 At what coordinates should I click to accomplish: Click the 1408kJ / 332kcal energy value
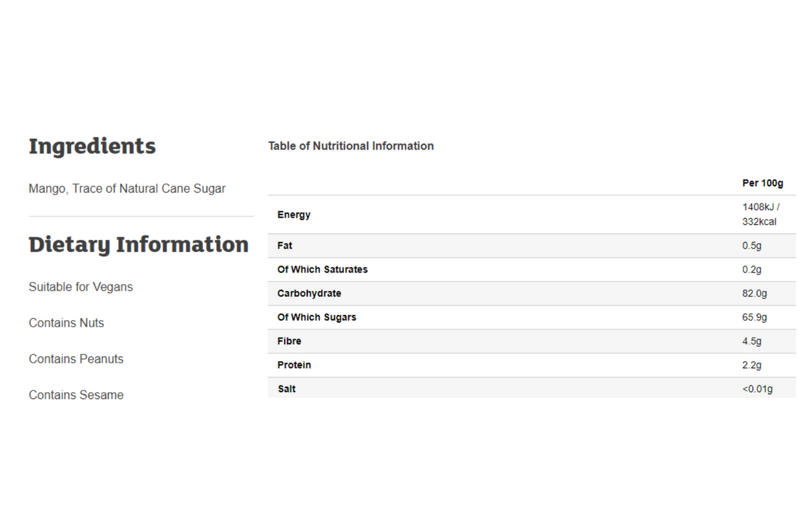tap(760, 215)
